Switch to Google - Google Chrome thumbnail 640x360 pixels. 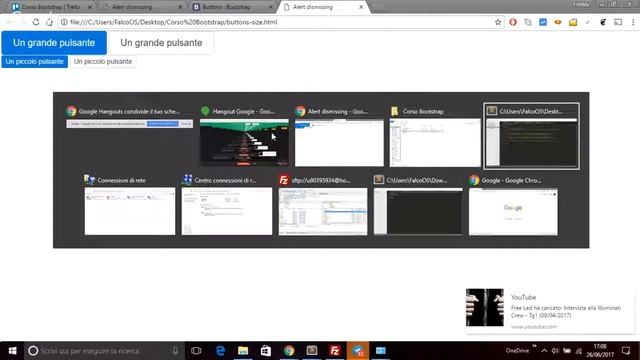513,204
